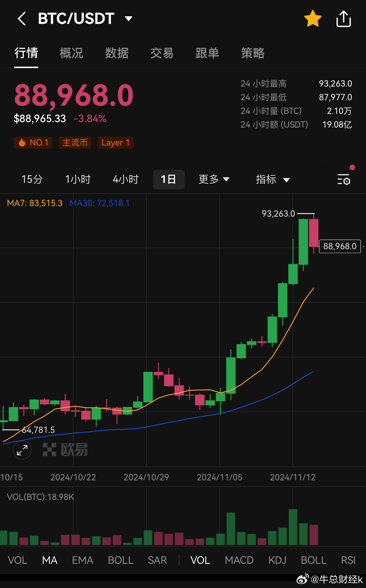
Task: Switch to the 概况 tab
Action: pyautogui.click(x=71, y=53)
